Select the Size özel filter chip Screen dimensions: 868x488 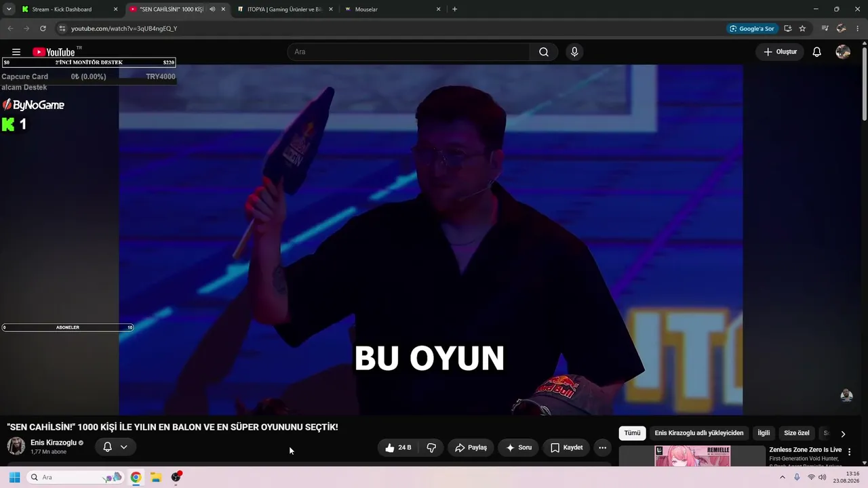[797, 433]
